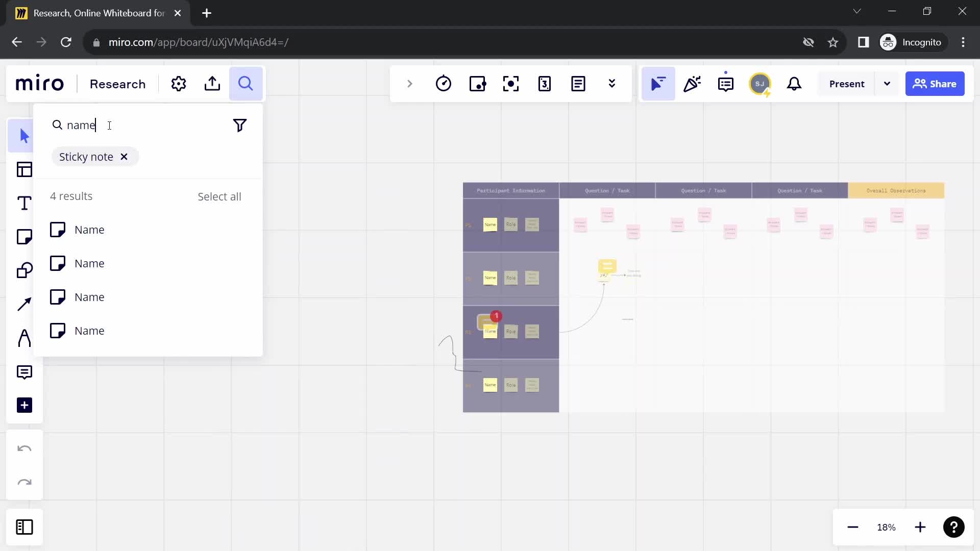Click the More tools plus button

tap(24, 405)
